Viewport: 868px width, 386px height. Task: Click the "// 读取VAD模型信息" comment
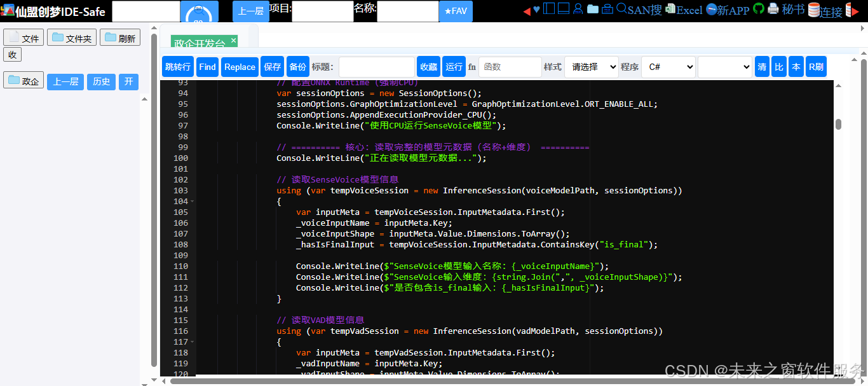click(320, 320)
